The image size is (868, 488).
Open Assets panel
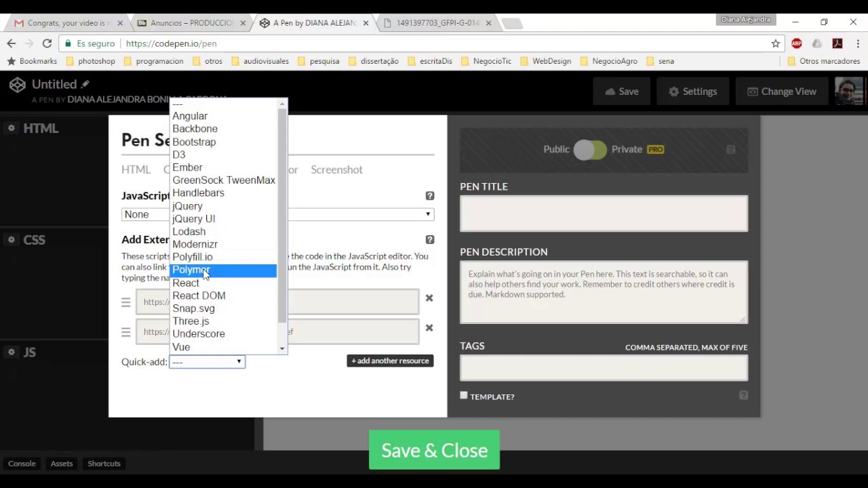pyautogui.click(x=62, y=464)
